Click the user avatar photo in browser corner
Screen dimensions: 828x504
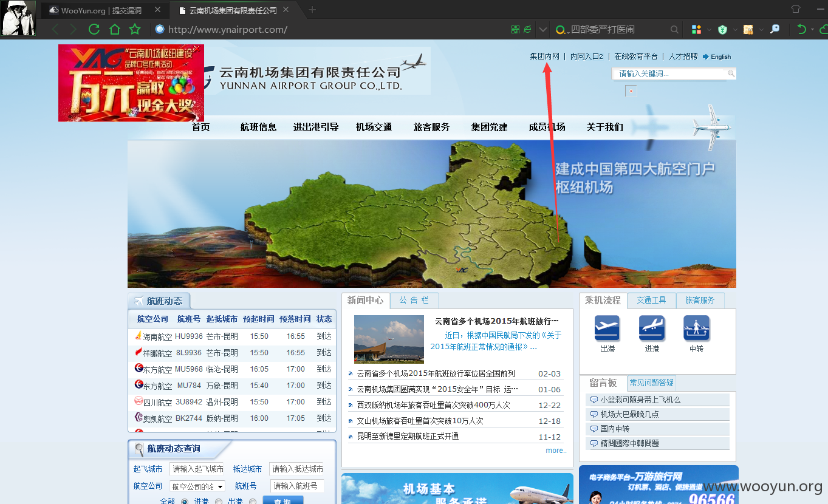pos(18,18)
